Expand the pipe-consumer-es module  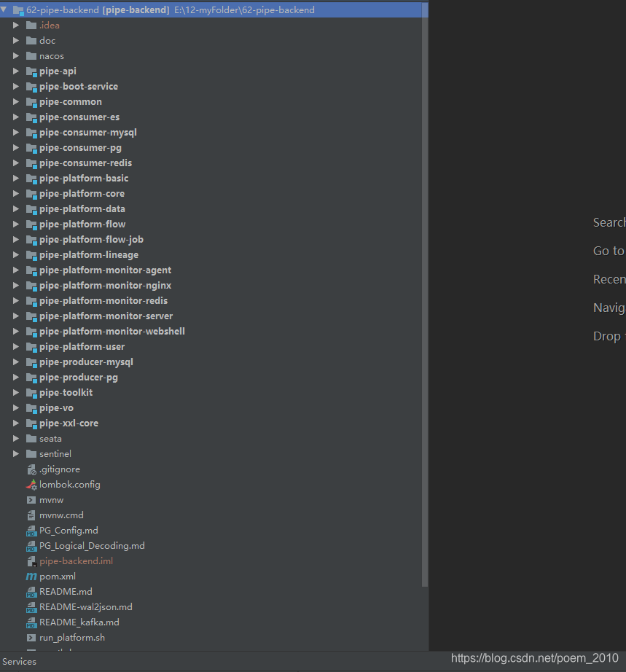click(16, 117)
